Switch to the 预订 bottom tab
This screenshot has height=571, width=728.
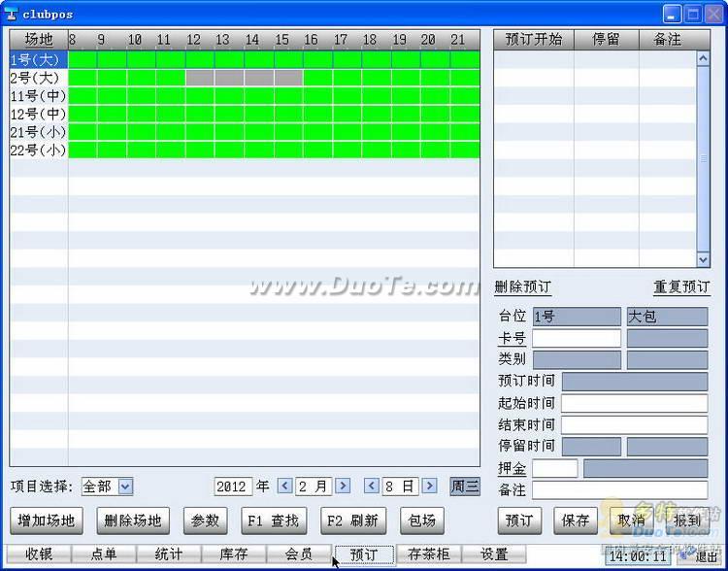coord(364,554)
